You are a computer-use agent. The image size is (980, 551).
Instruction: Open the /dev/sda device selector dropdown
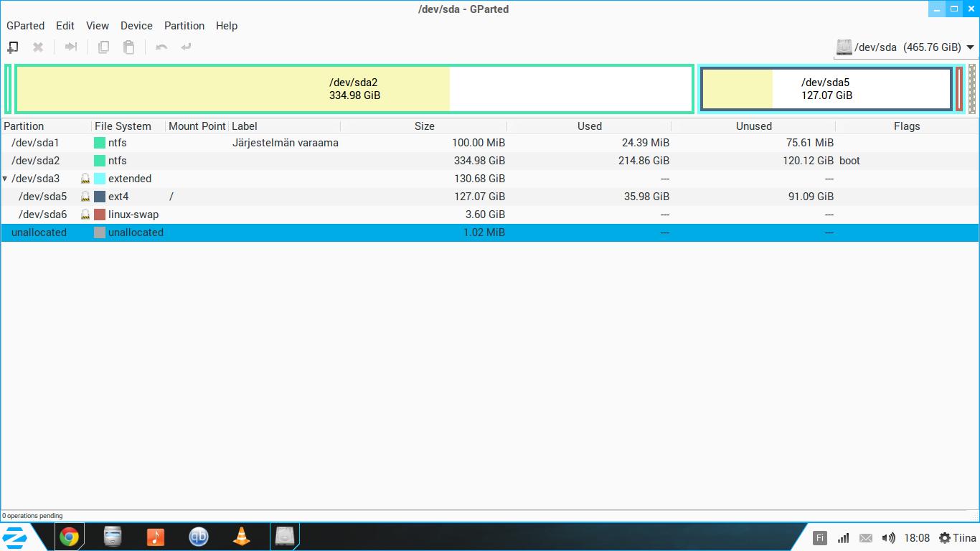[905, 47]
